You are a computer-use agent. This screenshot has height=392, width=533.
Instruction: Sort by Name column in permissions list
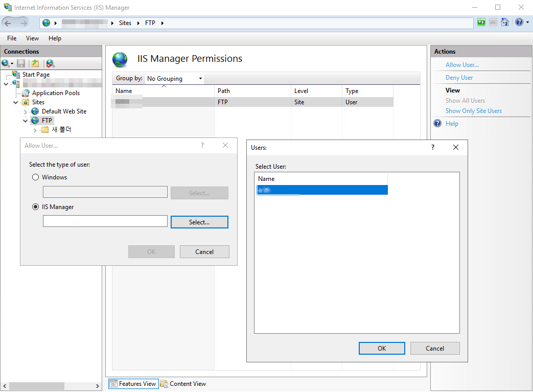(163, 91)
